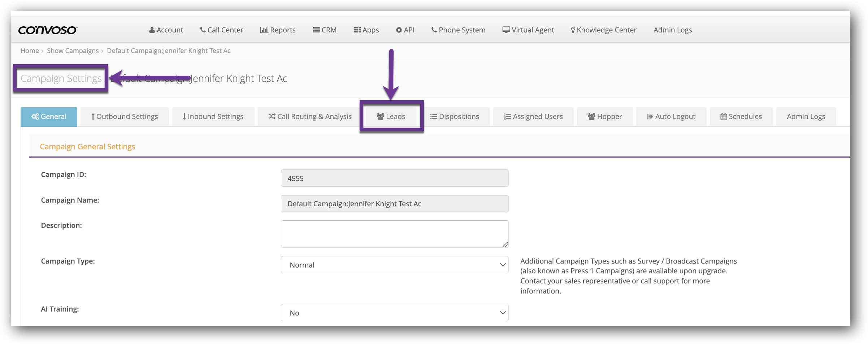
Task: Open the Call Center menu
Action: (x=222, y=30)
